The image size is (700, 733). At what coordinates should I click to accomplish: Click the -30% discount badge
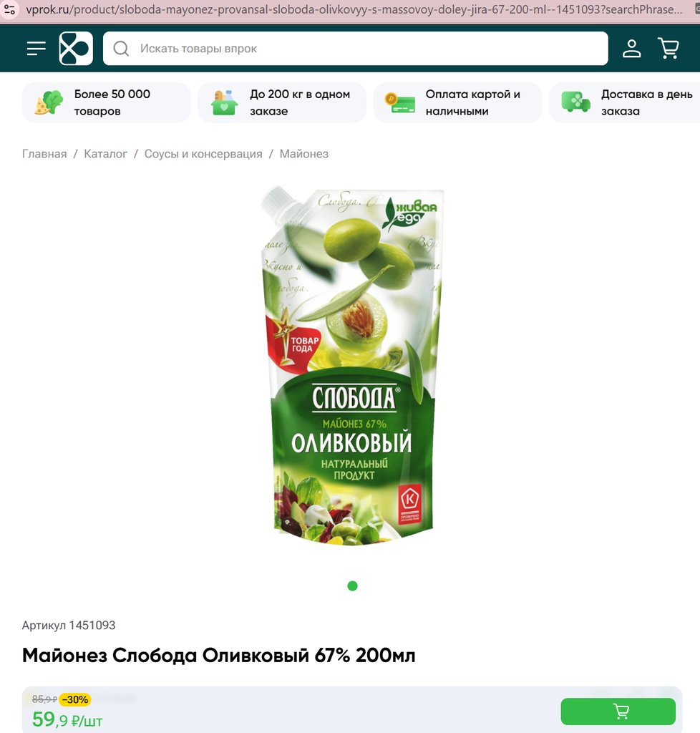[75, 699]
